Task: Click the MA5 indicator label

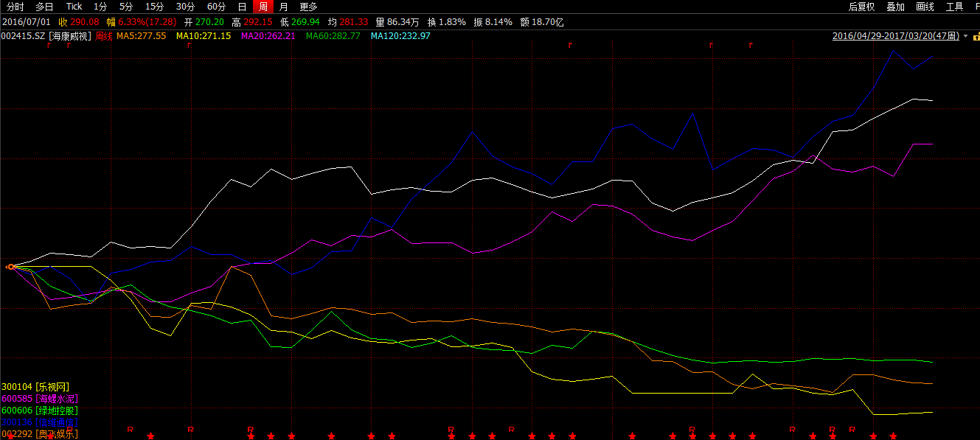Action: 142,36
